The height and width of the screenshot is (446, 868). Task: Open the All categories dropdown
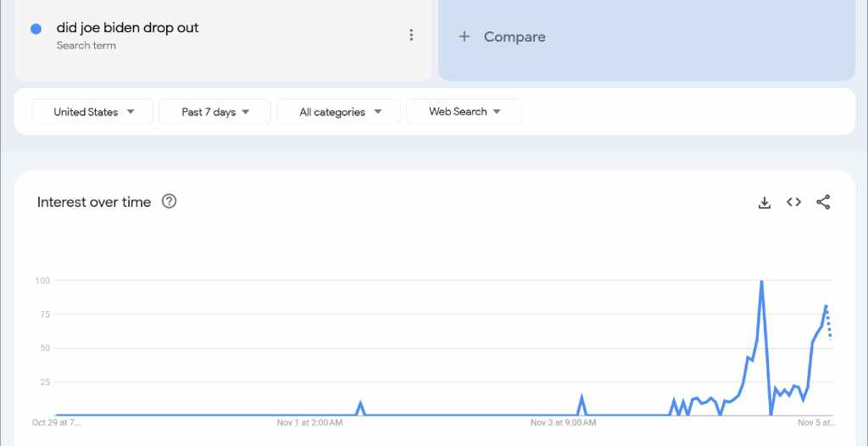pyautogui.click(x=339, y=111)
